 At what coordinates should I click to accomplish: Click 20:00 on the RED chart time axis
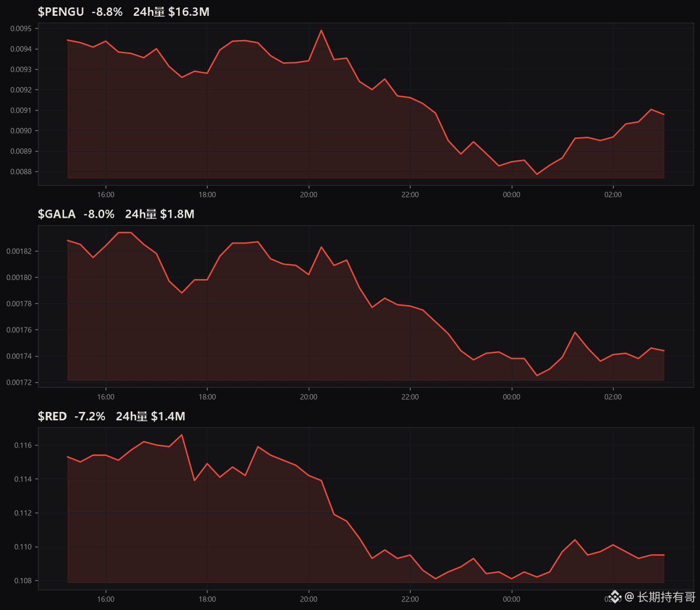coord(309,599)
